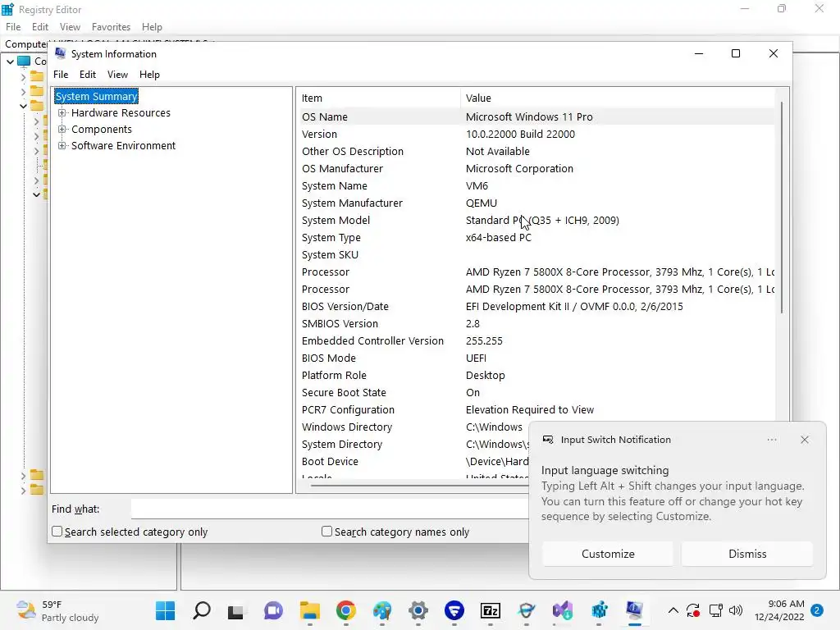Select the System Name VM6 row
This screenshot has height=630, width=840.
(536, 186)
